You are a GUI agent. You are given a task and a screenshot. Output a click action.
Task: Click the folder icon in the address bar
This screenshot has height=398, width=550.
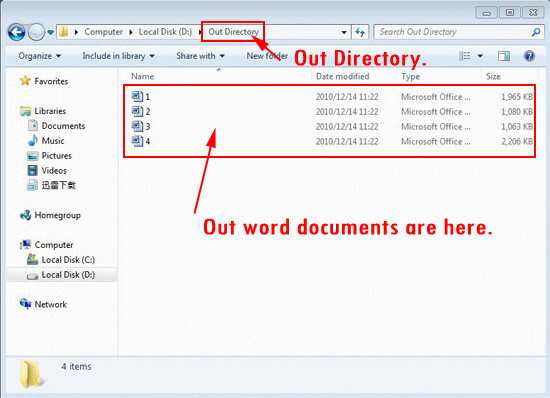pyautogui.click(x=63, y=32)
